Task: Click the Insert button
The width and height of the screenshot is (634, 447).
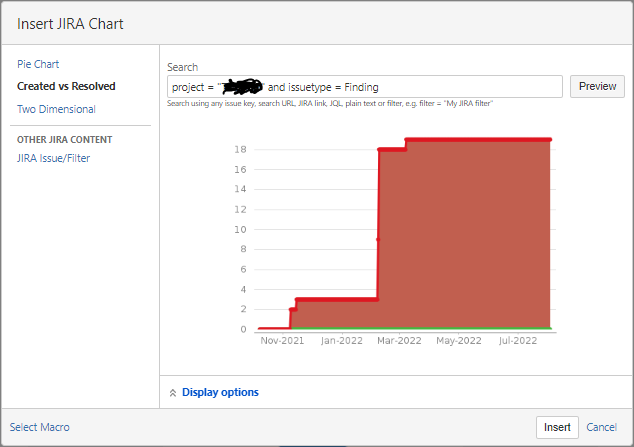Action: (x=557, y=427)
